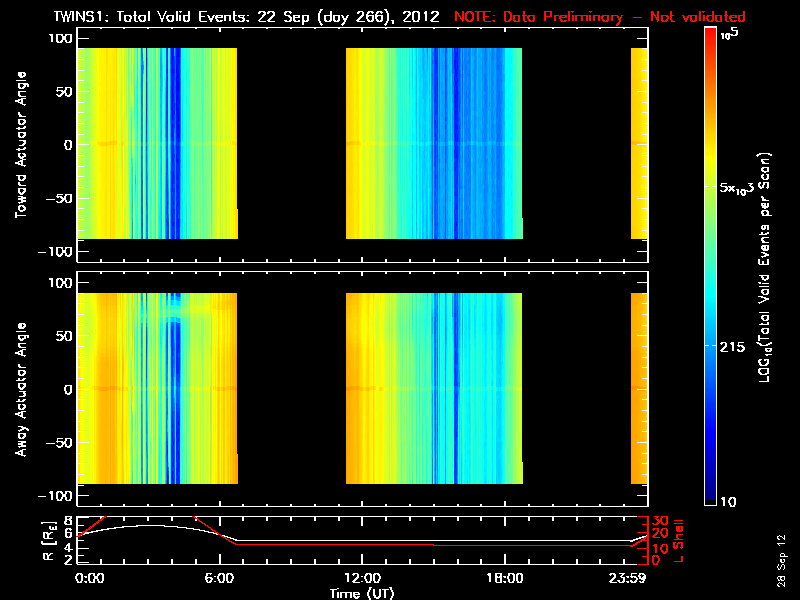Click the '28 Sep 12' date stamp
The image size is (800, 600).
pyautogui.click(x=780, y=565)
